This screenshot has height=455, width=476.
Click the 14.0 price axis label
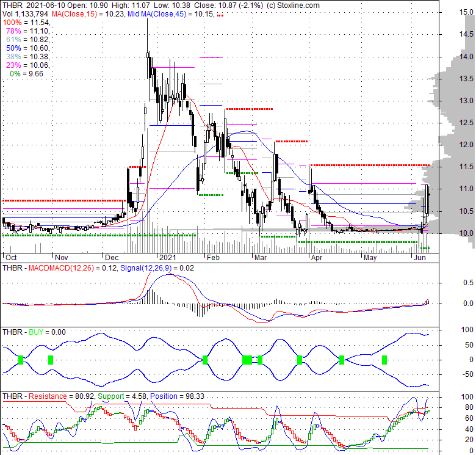click(x=466, y=57)
